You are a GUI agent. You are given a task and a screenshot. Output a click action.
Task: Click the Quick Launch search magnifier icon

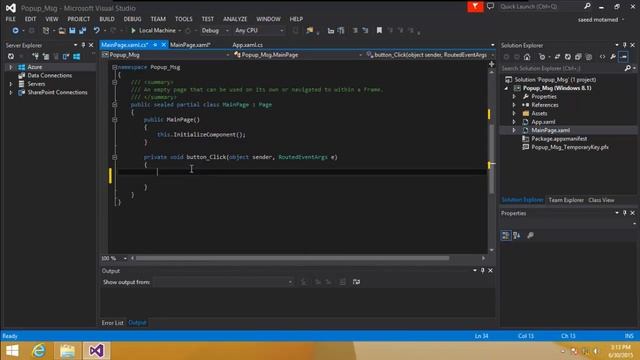[x=587, y=7]
